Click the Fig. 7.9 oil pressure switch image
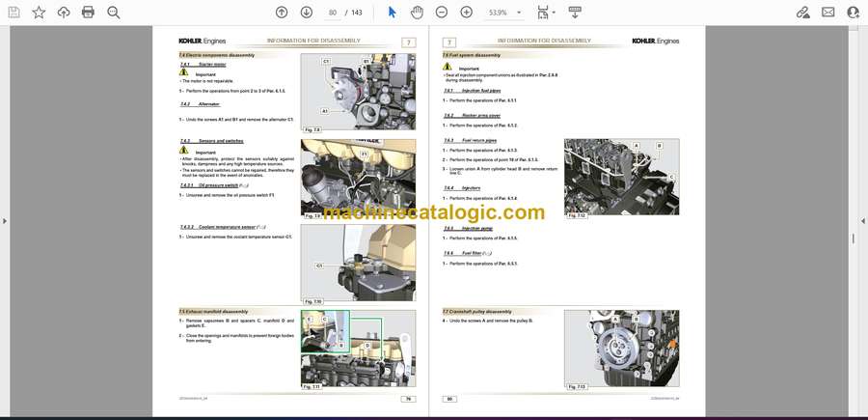Image resolution: width=868 pixels, height=420 pixels. coord(358,178)
